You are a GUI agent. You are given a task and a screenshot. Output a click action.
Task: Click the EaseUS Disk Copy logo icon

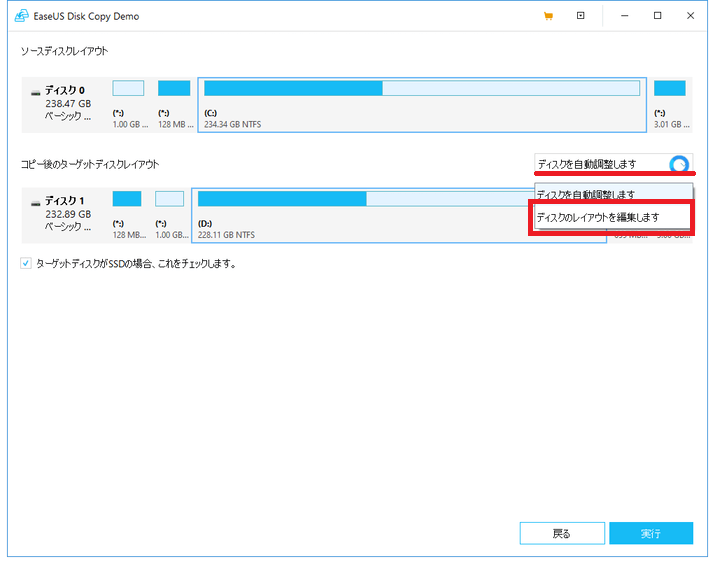point(21,16)
